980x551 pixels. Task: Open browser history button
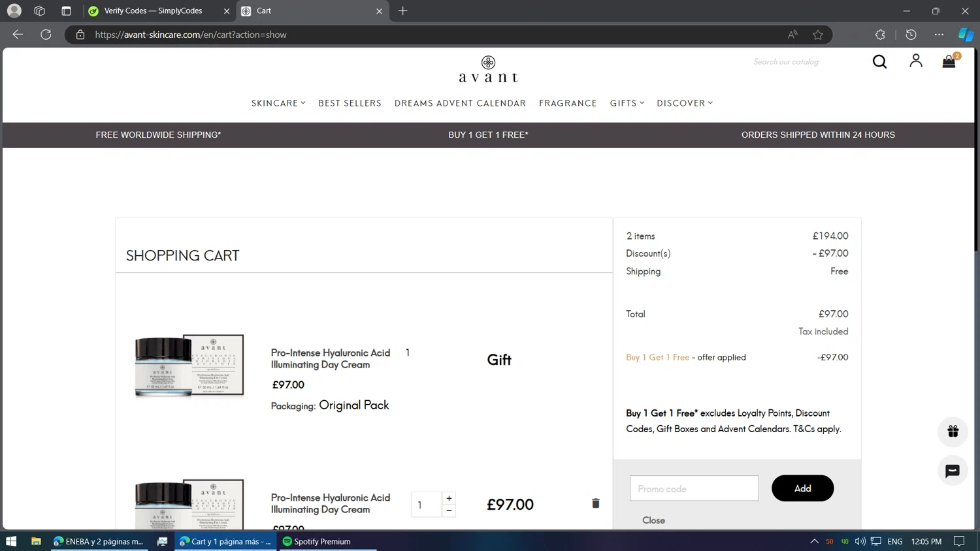(x=911, y=35)
